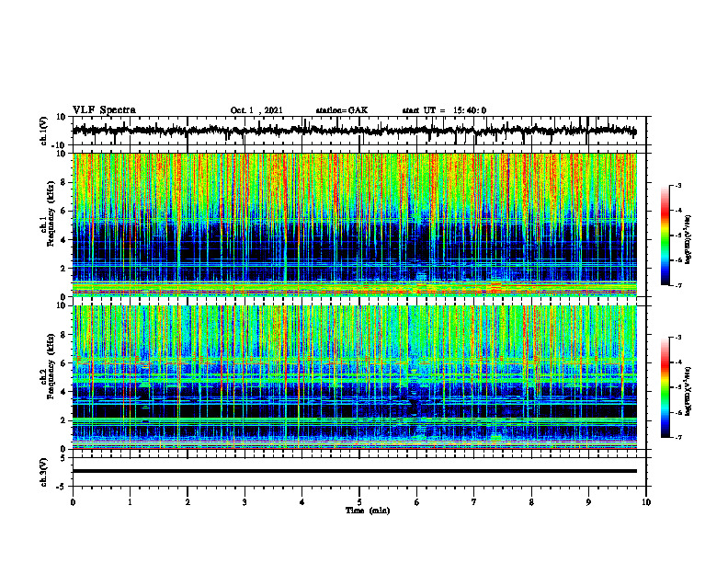Viewport: 728px width, 563px height.
Task: Click the "2" kHz tick of ch.1 frequency axis
Action: pos(64,268)
